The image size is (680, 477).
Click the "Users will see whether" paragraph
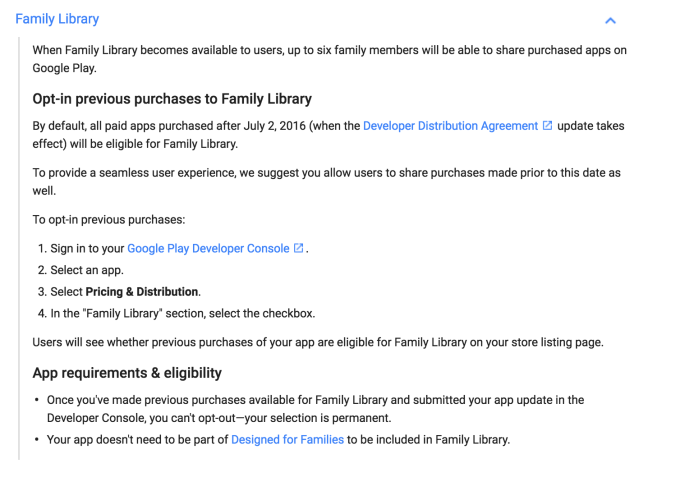(317, 342)
